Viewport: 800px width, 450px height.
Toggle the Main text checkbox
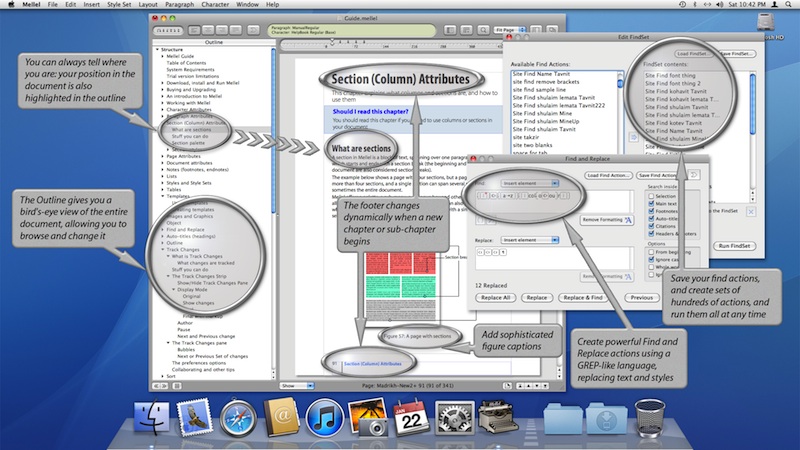652,204
